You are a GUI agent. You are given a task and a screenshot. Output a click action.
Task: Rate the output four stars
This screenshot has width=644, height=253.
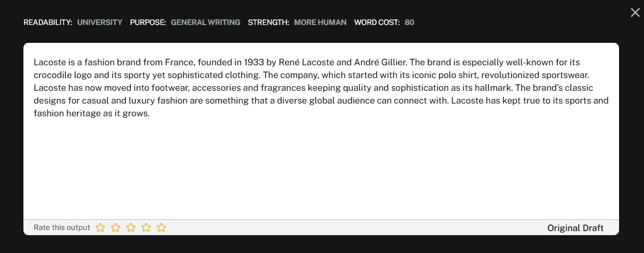tap(146, 227)
